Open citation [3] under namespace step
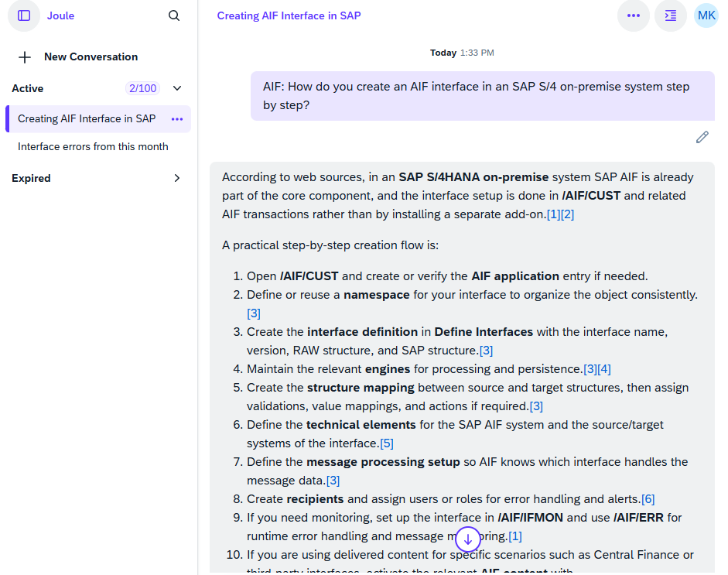The image size is (728, 575). [254, 313]
